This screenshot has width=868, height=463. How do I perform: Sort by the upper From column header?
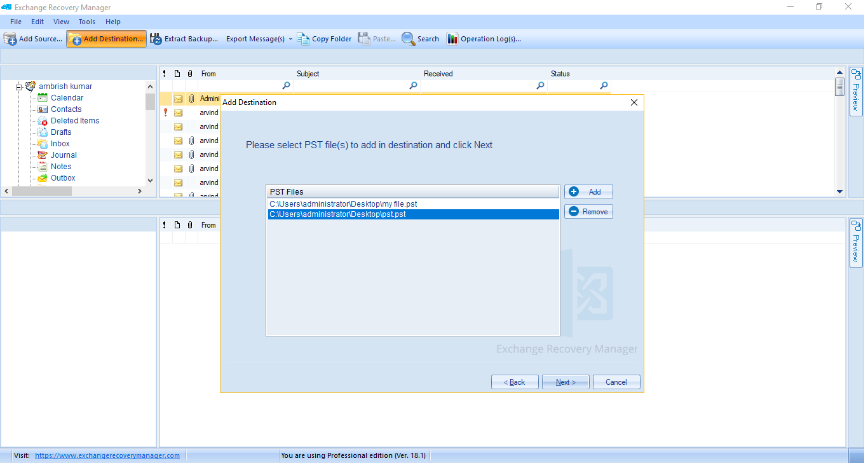(x=245, y=74)
